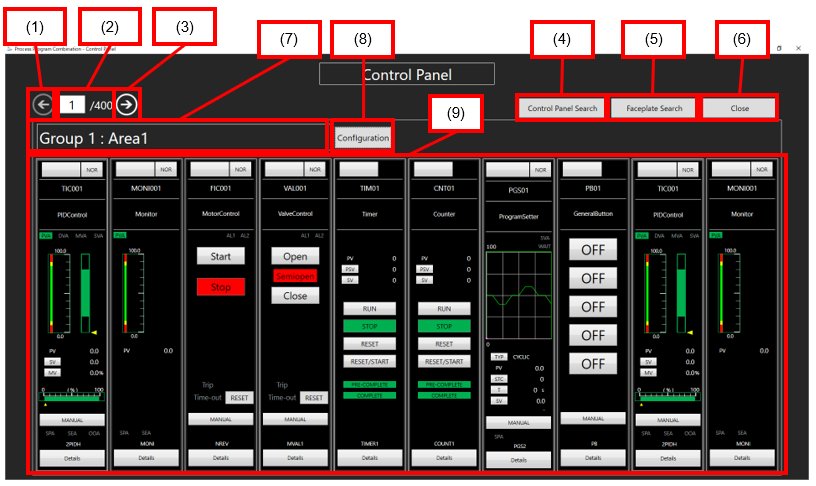Open Details for the PGS01 faceplate
The image size is (816, 486).
pyautogui.click(x=518, y=460)
